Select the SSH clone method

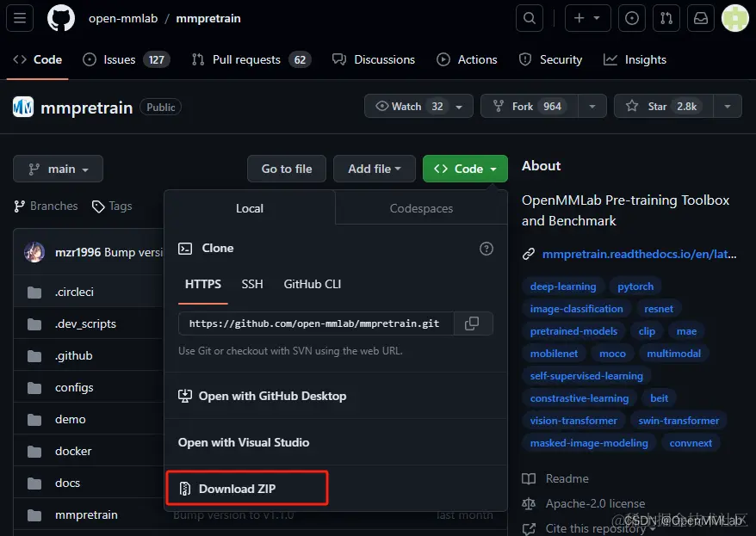[252, 284]
